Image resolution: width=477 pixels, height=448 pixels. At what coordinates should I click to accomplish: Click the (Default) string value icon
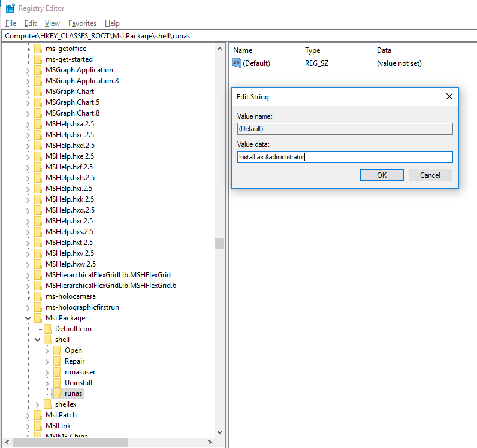point(237,63)
